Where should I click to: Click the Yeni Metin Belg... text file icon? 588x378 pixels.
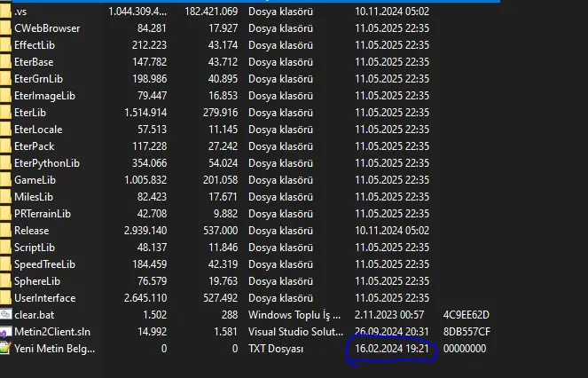click(5, 349)
